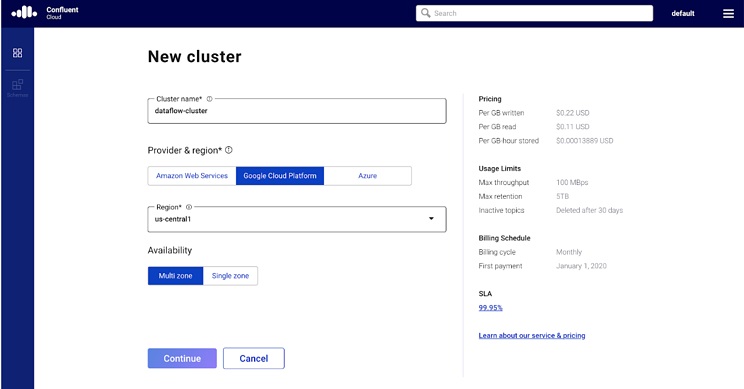The height and width of the screenshot is (389, 744).
Task: Click the $0.22 USD price value
Action: (573, 113)
